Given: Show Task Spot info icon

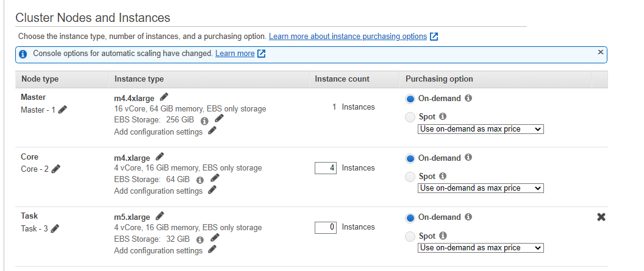Looking at the screenshot, I should pos(443,236).
